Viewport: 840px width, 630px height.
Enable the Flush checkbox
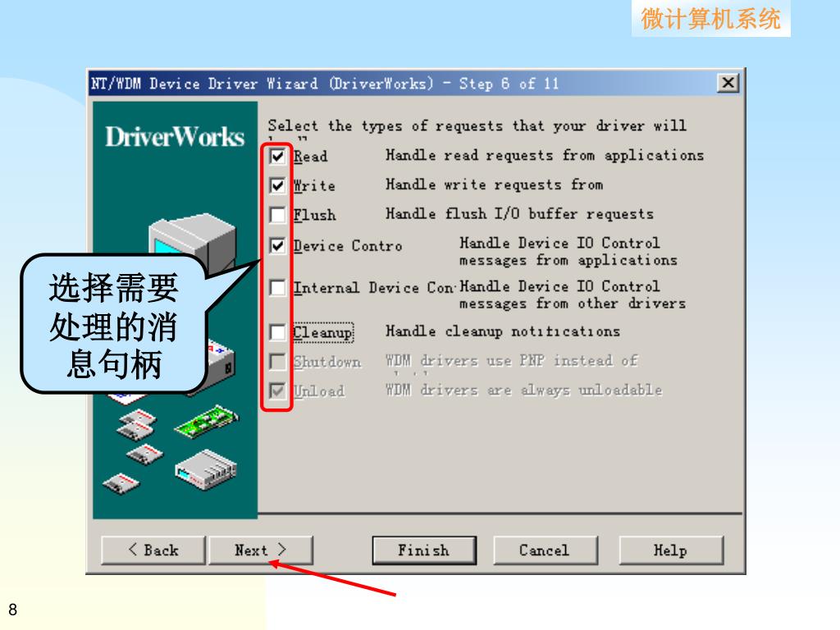277,215
